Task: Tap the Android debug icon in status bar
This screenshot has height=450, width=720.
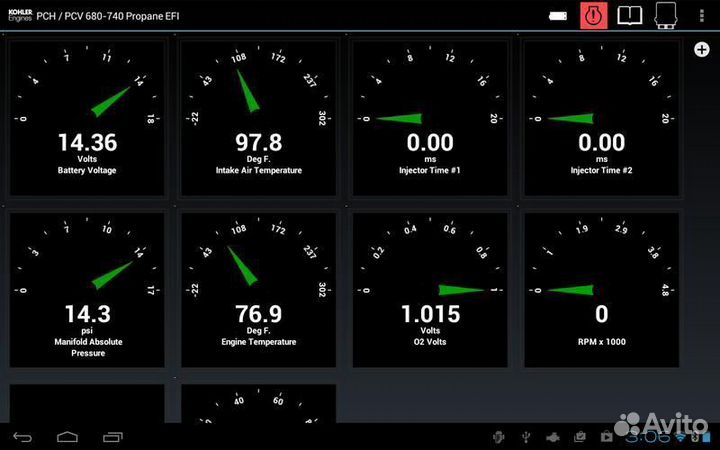Action: point(497,436)
